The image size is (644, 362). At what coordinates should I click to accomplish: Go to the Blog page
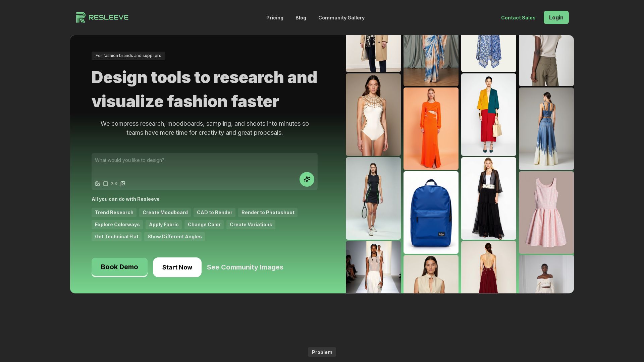click(x=301, y=18)
